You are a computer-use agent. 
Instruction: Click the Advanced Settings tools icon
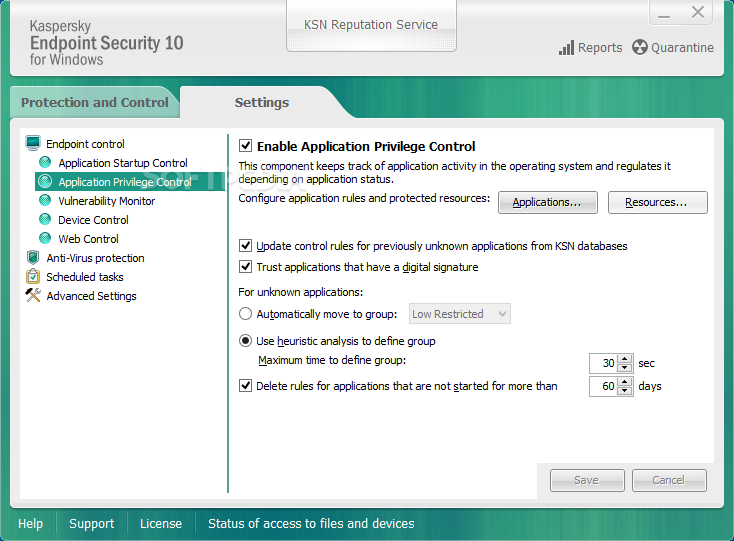coord(33,295)
